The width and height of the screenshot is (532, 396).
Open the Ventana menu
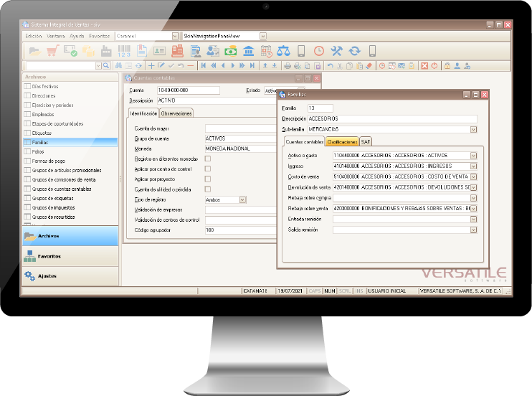click(x=56, y=36)
